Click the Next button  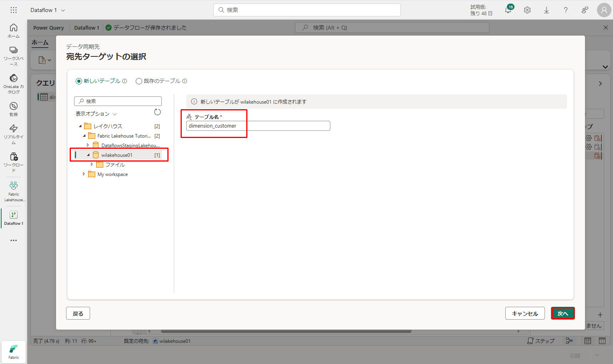563,314
